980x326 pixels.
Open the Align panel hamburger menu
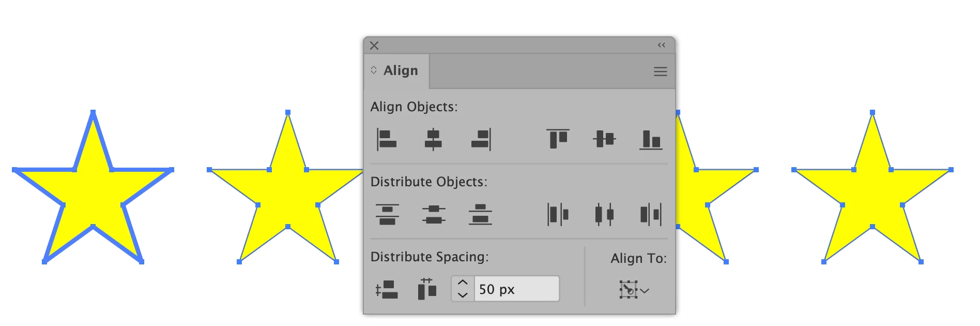pyautogui.click(x=660, y=71)
